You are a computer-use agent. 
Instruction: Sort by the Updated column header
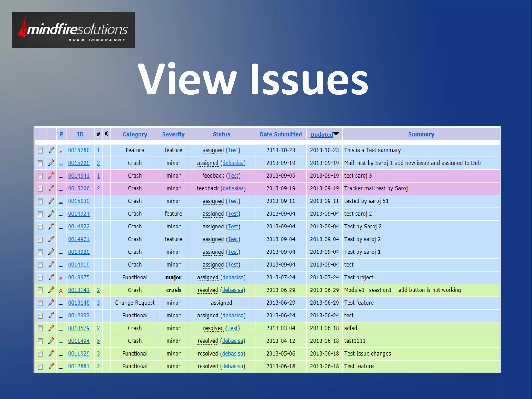(322, 135)
